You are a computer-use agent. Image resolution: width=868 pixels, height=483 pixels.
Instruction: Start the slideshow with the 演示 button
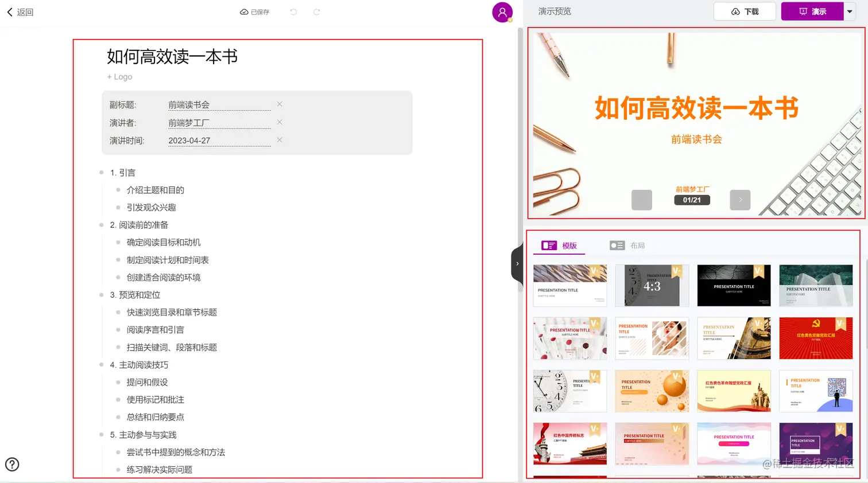(812, 11)
